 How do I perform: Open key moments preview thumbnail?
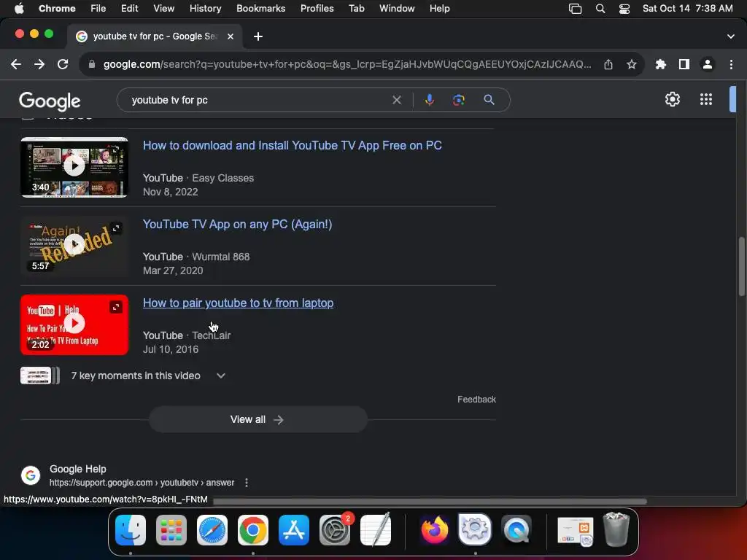[x=40, y=376]
